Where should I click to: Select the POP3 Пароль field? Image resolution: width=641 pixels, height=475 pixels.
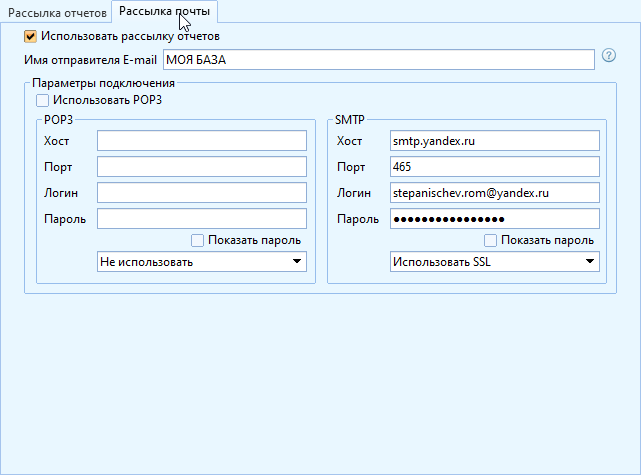(x=201, y=219)
